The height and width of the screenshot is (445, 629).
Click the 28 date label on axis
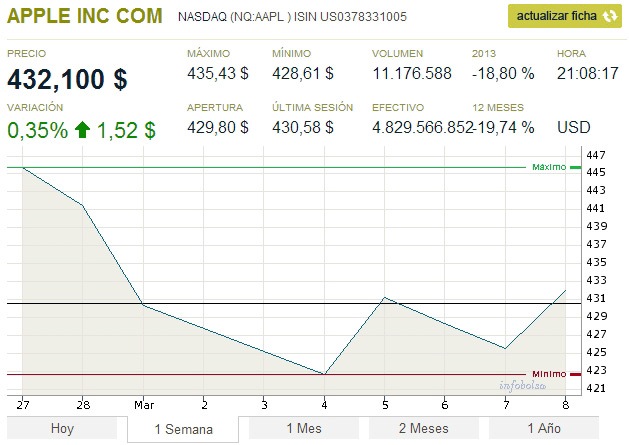click(83, 405)
